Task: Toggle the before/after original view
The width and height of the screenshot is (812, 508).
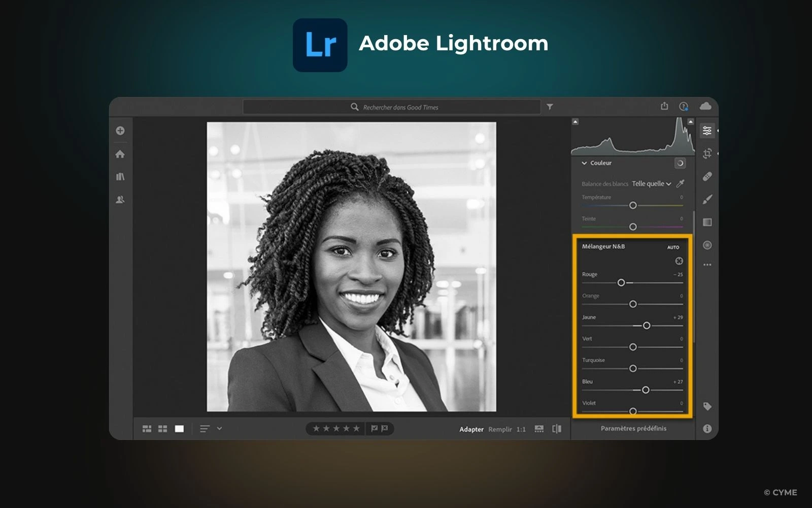Action: click(x=557, y=429)
